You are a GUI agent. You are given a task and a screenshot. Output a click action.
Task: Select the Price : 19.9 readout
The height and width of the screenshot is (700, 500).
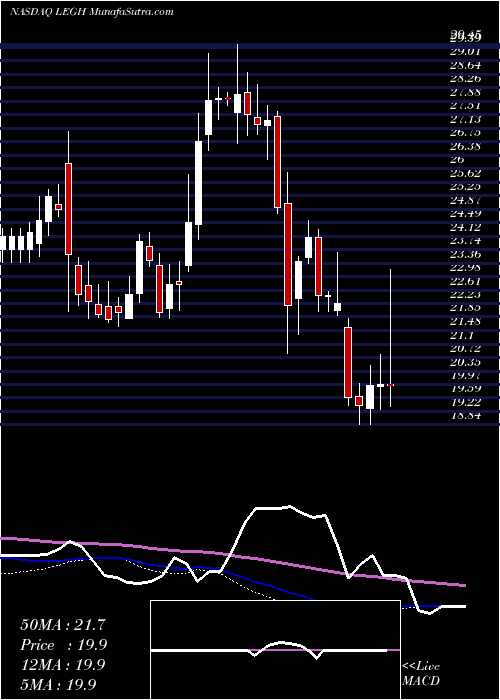(64, 645)
